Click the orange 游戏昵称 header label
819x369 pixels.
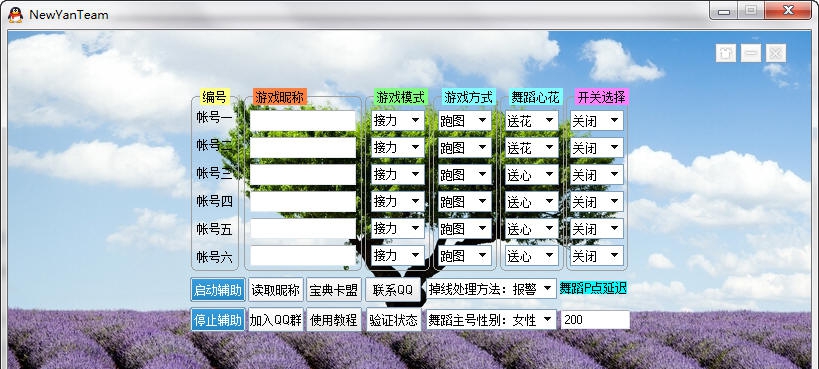pos(279,97)
